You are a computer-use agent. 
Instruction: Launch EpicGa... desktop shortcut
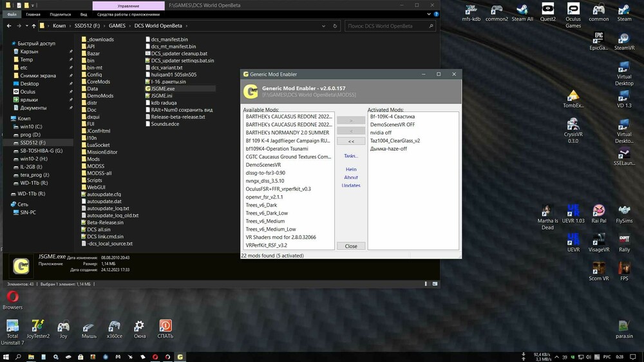click(598, 41)
